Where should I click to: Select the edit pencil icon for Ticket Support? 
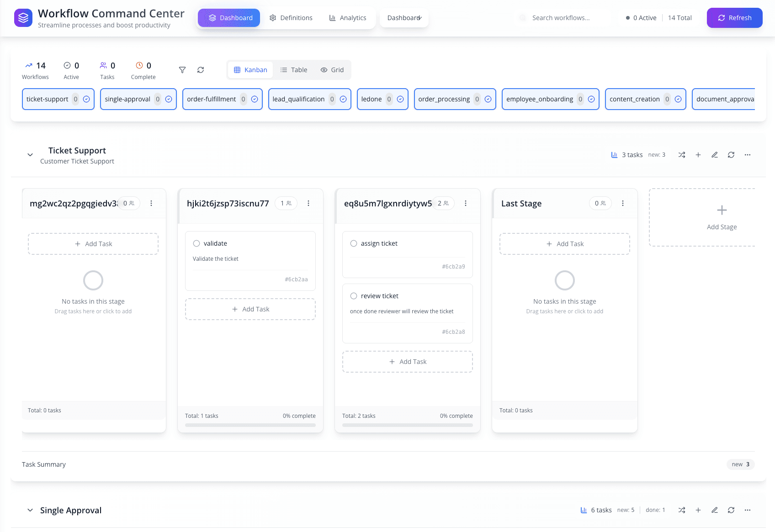(715, 155)
